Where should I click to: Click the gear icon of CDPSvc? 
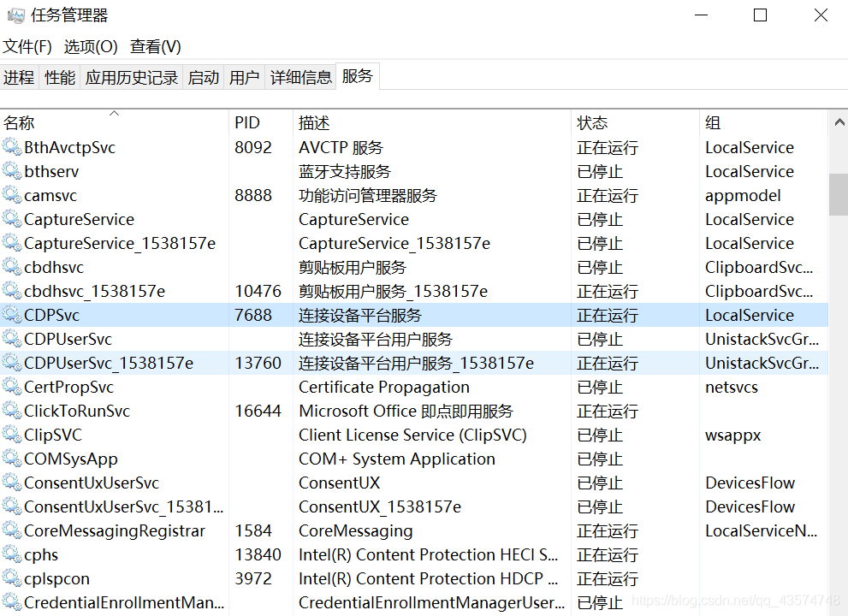pyautogui.click(x=11, y=314)
